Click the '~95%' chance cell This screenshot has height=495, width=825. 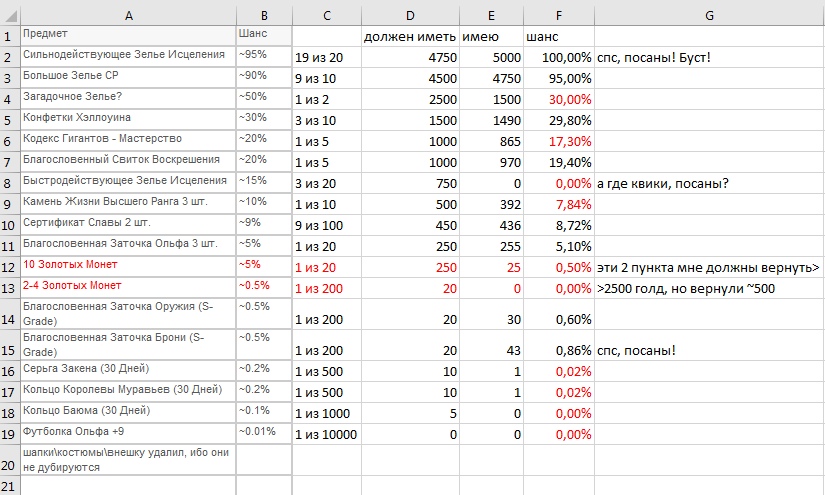click(263, 54)
